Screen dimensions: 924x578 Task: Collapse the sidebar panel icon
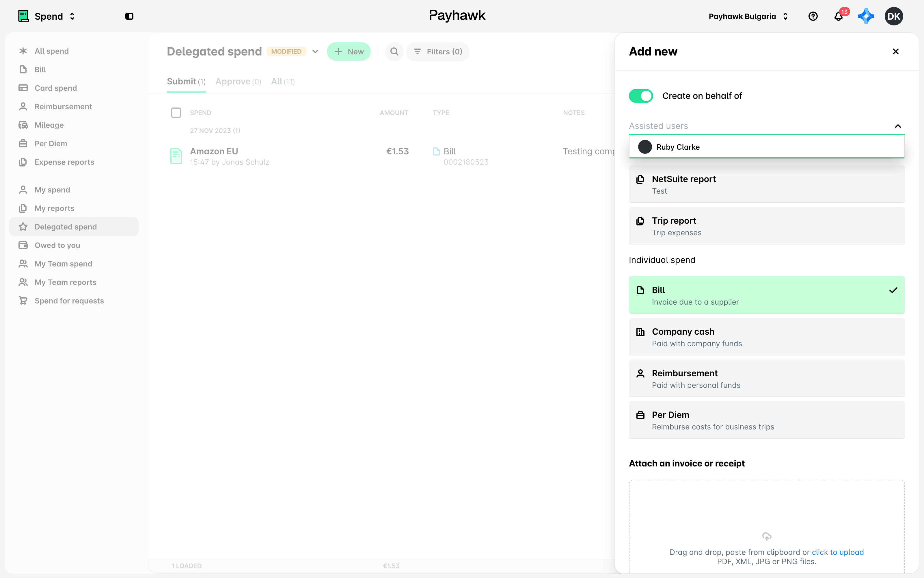point(129,16)
